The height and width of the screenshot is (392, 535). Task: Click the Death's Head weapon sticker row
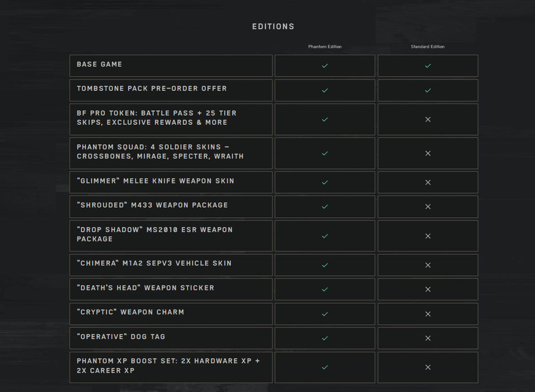[x=171, y=290]
